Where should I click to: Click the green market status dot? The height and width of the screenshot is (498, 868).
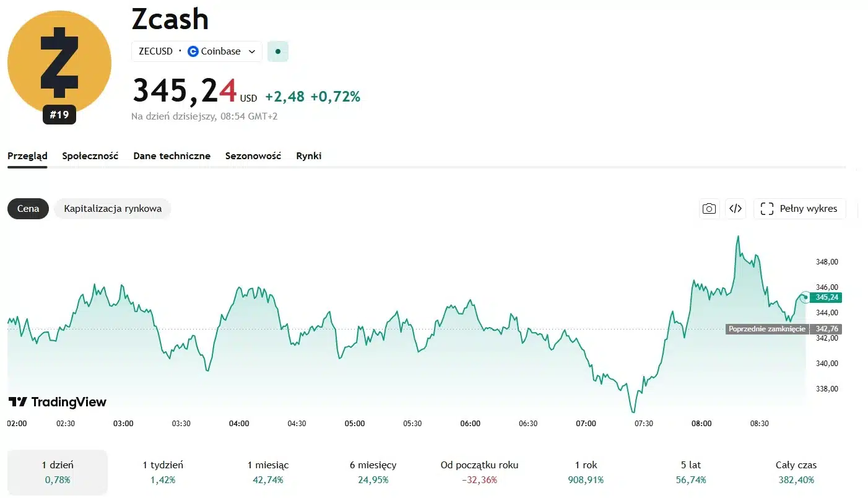point(278,51)
